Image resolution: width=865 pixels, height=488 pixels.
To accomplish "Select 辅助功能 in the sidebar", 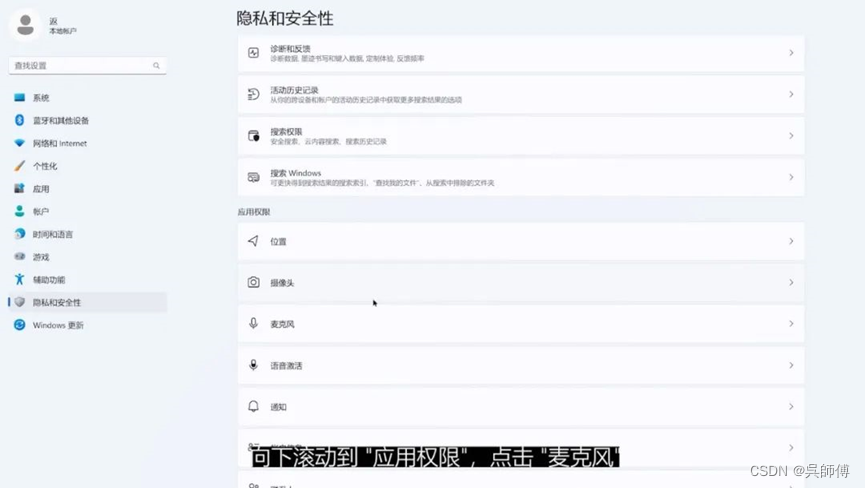I will [x=88, y=279].
